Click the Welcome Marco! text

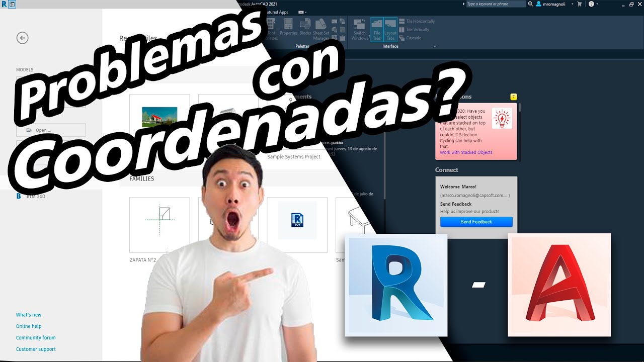[458, 187]
